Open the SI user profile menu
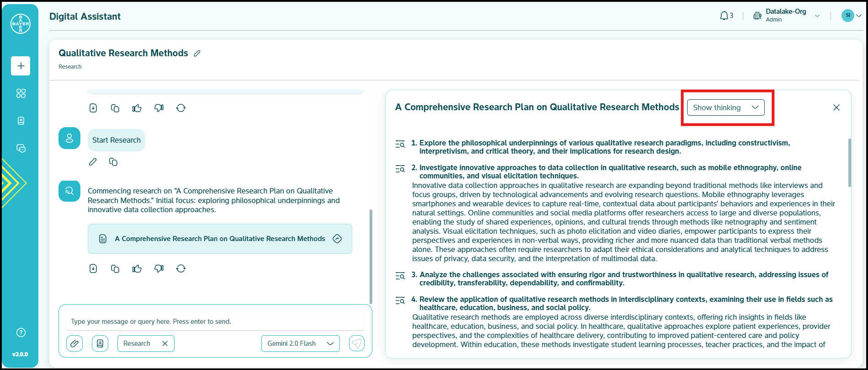868x370 pixels. [x=851, y=16]
